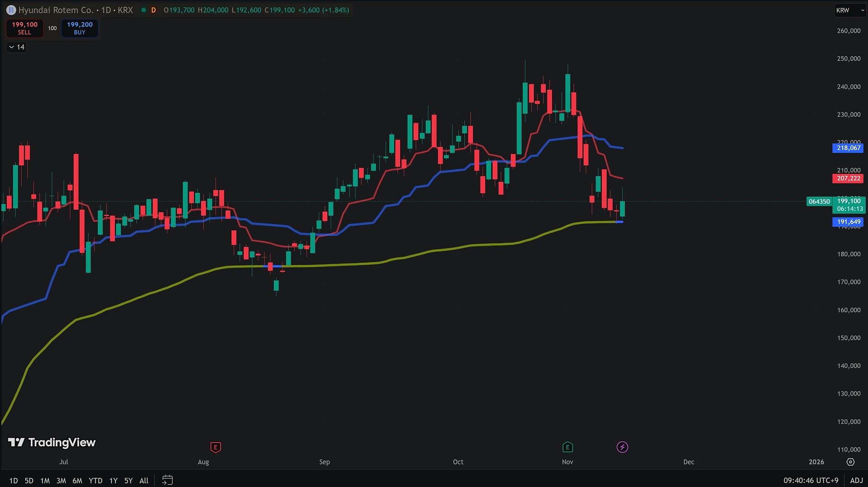Select the 1Y time range
The image size is (868, 487).
click(113, 481)
